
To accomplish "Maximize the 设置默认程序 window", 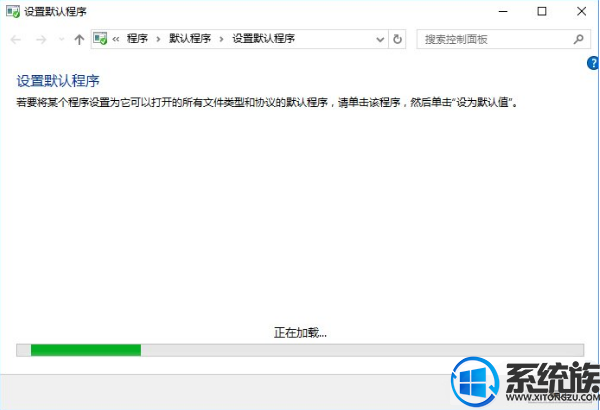I will [x=542, y=11].
